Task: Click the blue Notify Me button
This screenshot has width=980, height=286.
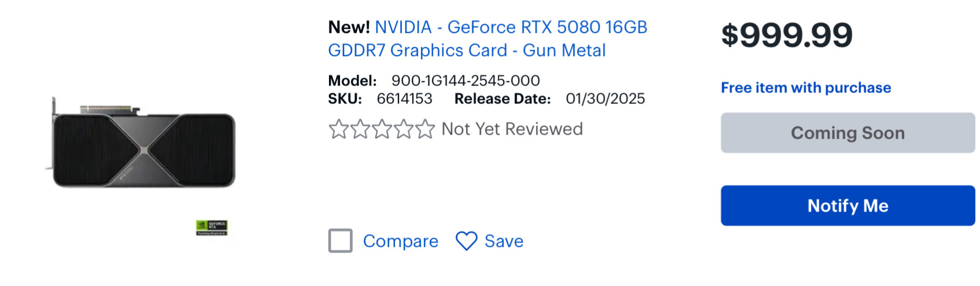Action: point(848,206)
